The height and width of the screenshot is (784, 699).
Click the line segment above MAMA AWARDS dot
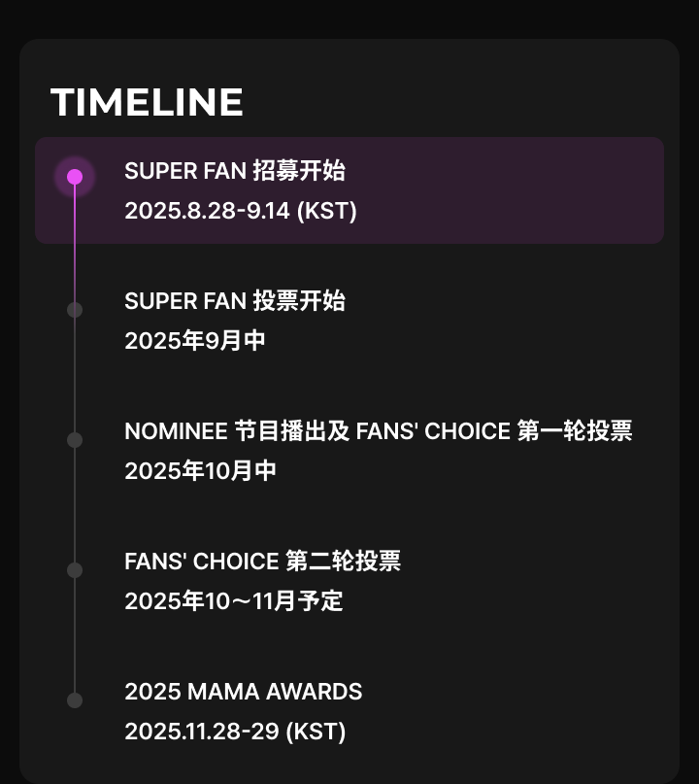75,635
